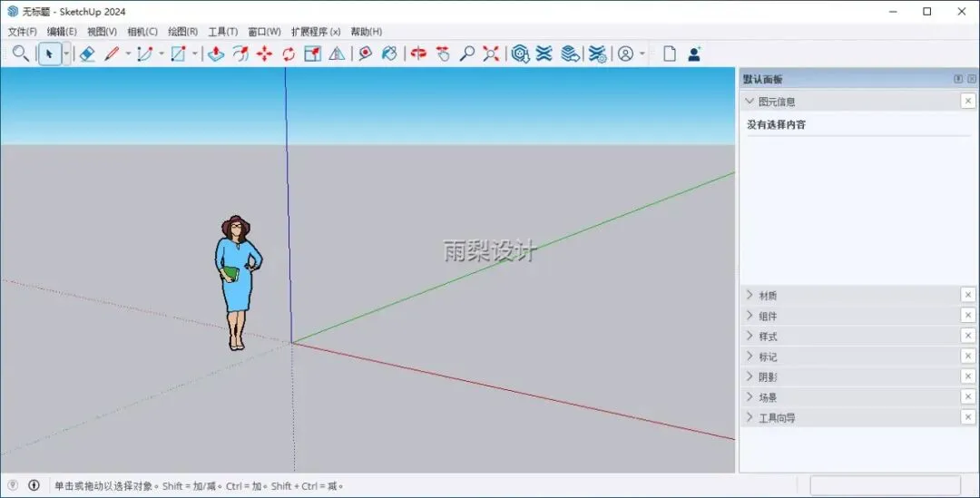
Task: Open the Line tool dropdown arrow
Action: click(x=128, y=54)
